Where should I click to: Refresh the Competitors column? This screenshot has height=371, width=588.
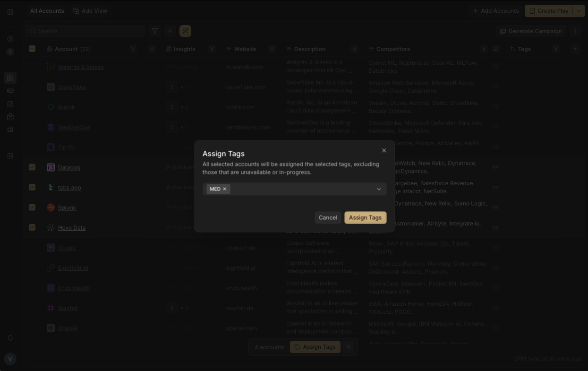[495, 49]
